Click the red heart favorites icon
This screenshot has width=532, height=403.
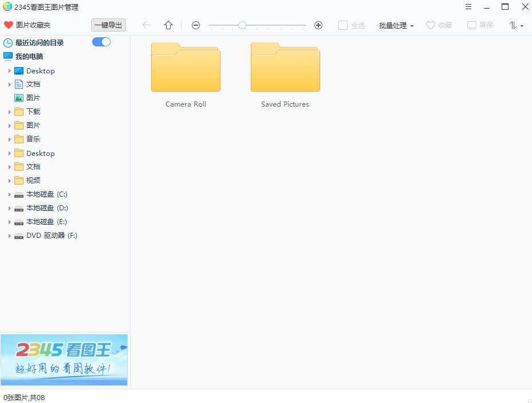8,25
